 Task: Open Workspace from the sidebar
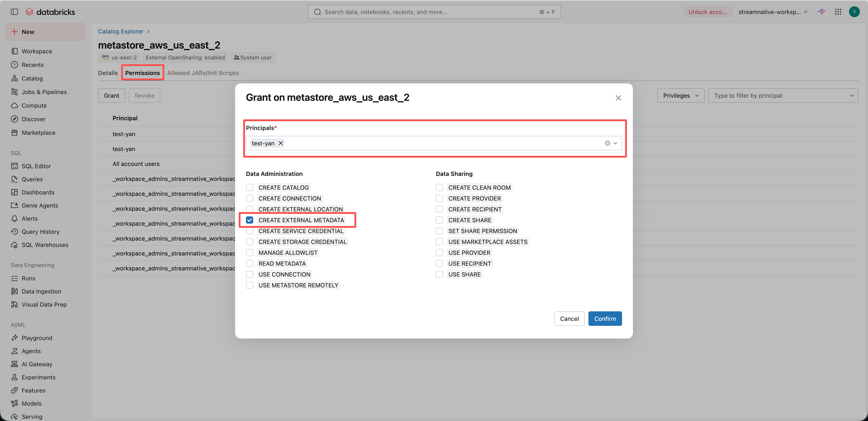[37, 51]
